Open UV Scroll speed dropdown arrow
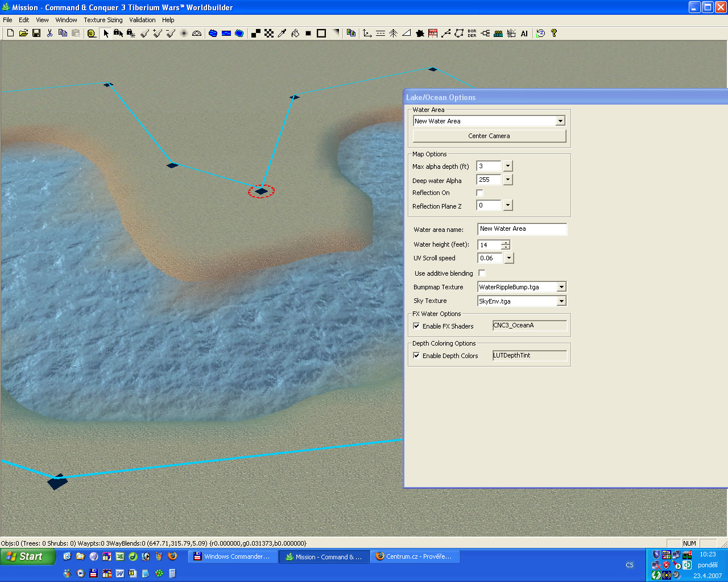This screenshot has width=728, height=582. [509, 259]
